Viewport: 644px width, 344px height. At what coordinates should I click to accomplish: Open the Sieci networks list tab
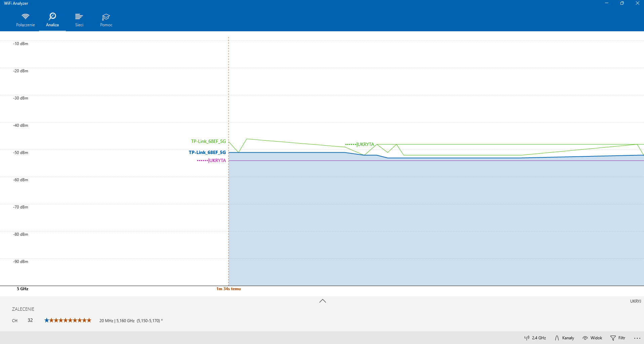tap(79, 20)
